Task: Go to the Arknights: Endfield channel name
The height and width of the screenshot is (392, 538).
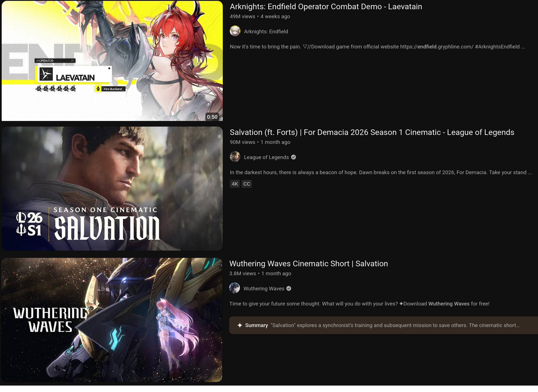Action: [x=266, y=32]
